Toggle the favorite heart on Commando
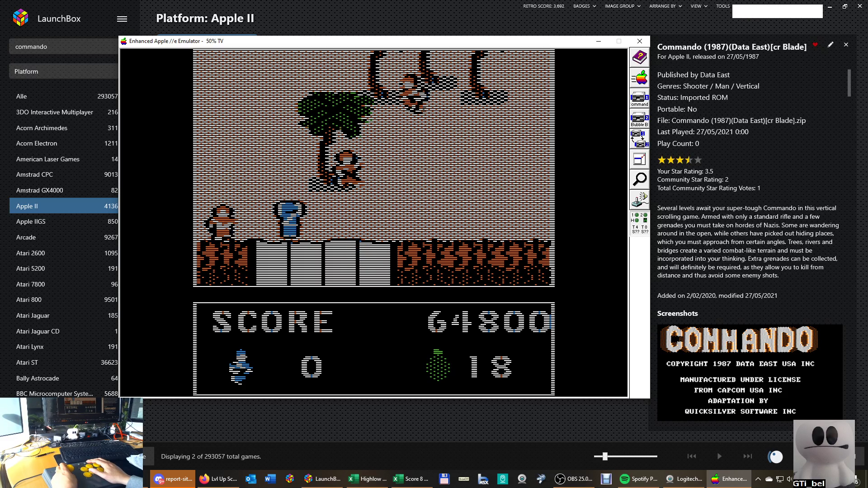Image resolution: width=868 pixels, height=488 pixels. tap(815, 45)
